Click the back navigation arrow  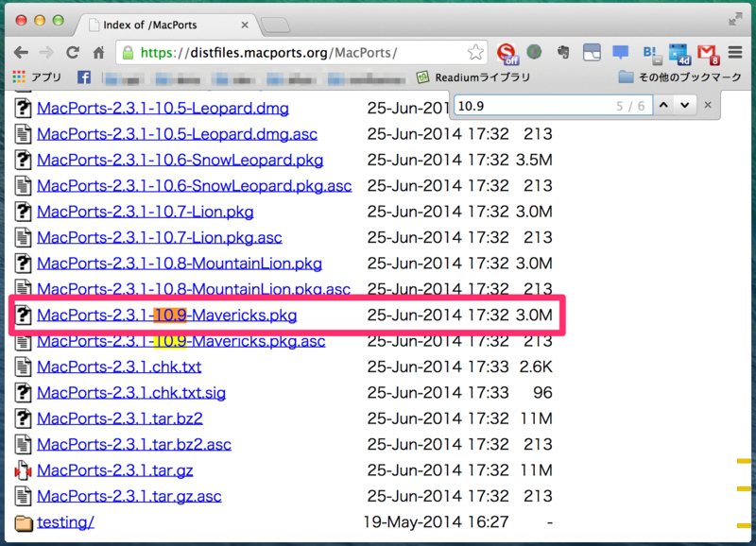click(x=23, y=53)
